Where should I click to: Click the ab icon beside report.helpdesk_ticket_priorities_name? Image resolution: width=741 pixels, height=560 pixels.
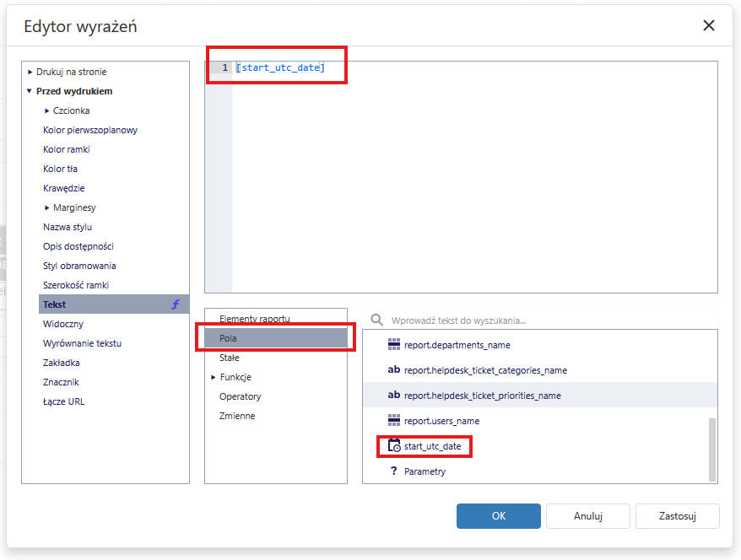point(393,395)
